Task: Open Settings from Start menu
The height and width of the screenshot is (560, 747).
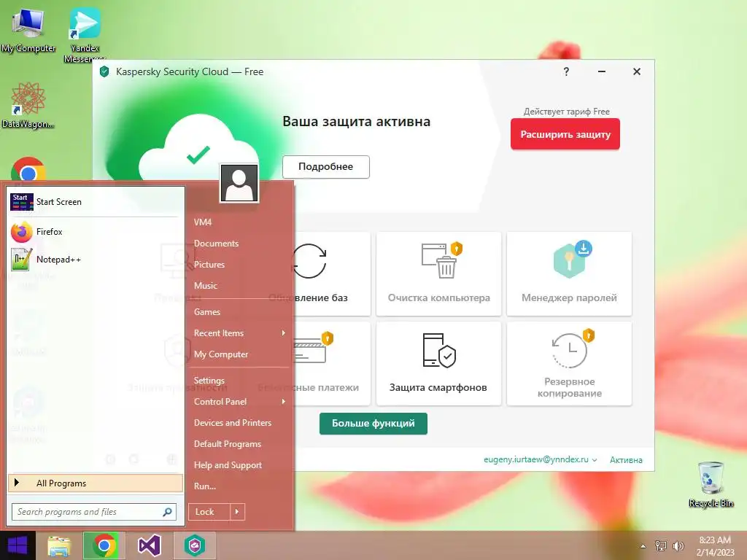Action: tap(209, 381)
